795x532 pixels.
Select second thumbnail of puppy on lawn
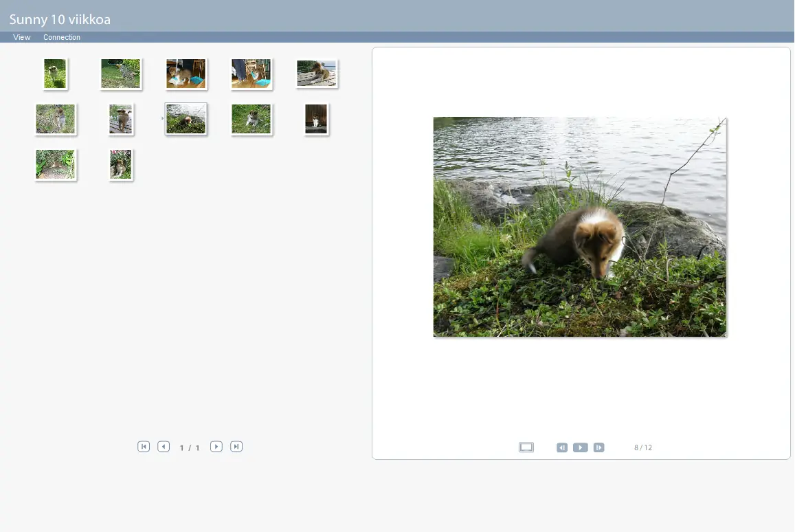tap(121, 74)
